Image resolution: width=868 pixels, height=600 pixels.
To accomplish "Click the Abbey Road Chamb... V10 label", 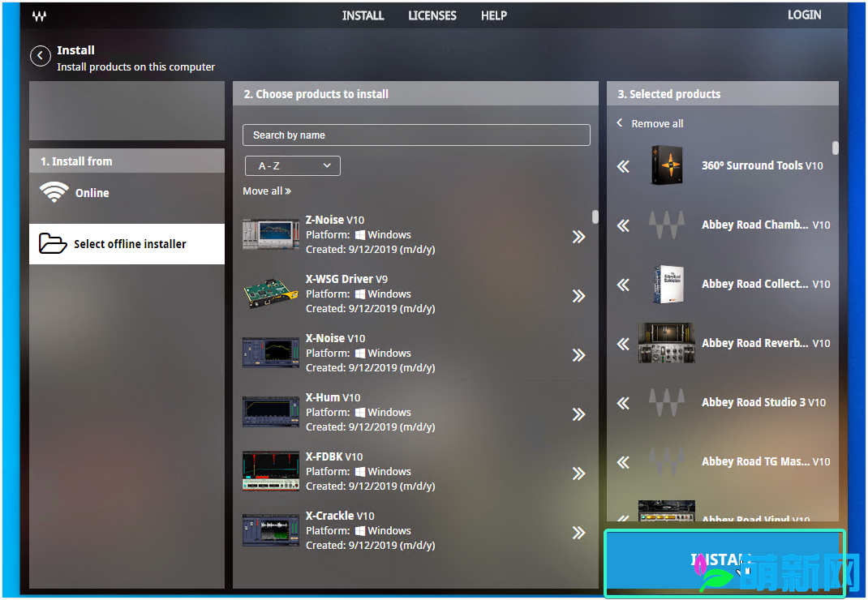I will [766, 225].
